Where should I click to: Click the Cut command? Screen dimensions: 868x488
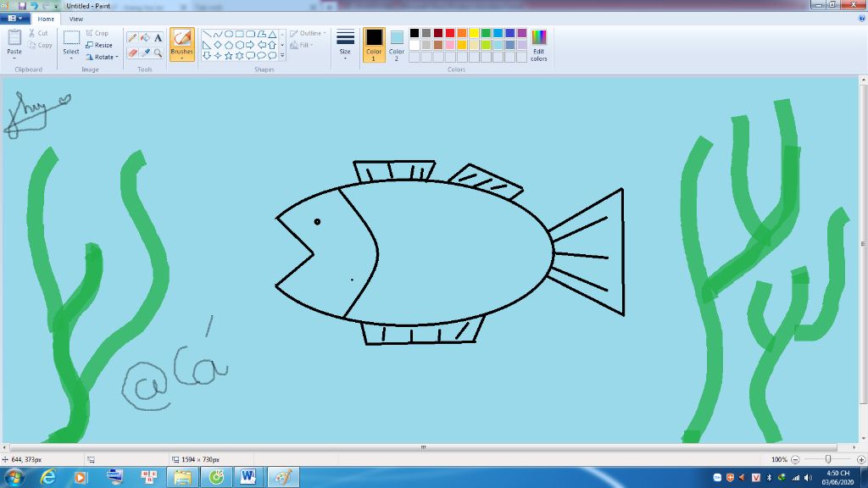[x=38, y=33]
